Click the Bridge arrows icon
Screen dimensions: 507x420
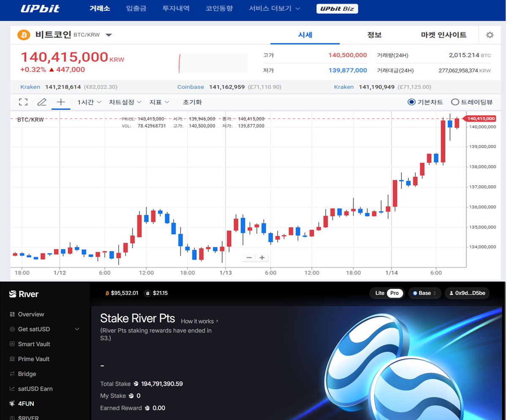pos(12,374)
